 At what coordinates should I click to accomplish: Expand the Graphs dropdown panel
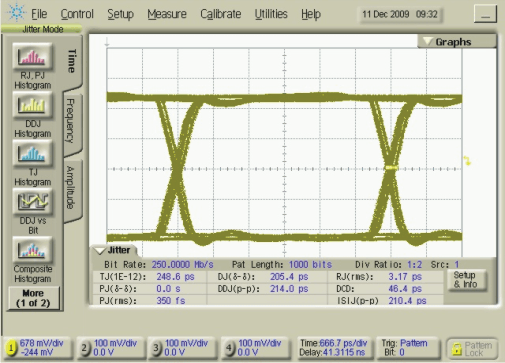pos(457,42)
